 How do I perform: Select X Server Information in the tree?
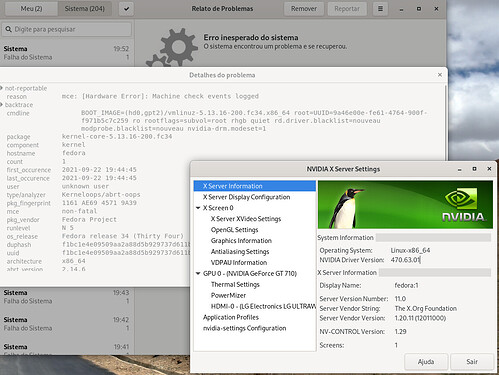pos(255,186)
